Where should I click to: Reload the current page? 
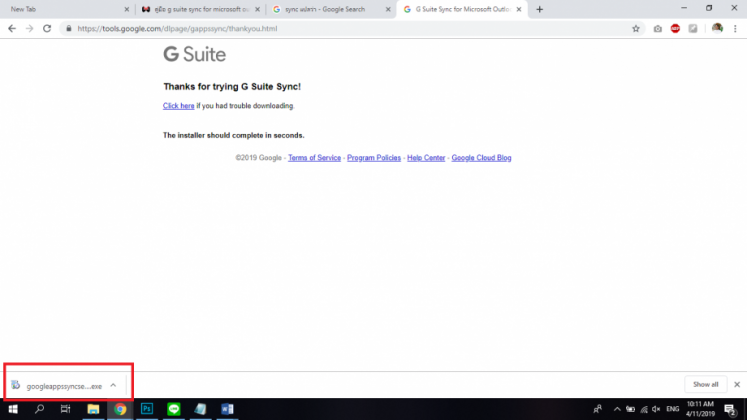point(46,29)
